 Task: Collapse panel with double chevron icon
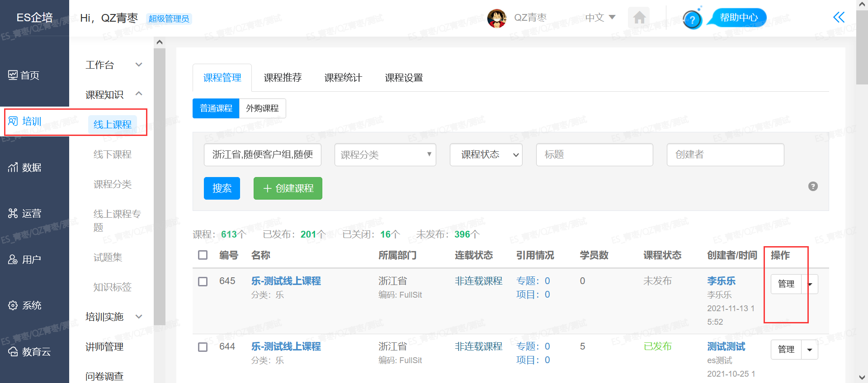click(x=839, y=18)
